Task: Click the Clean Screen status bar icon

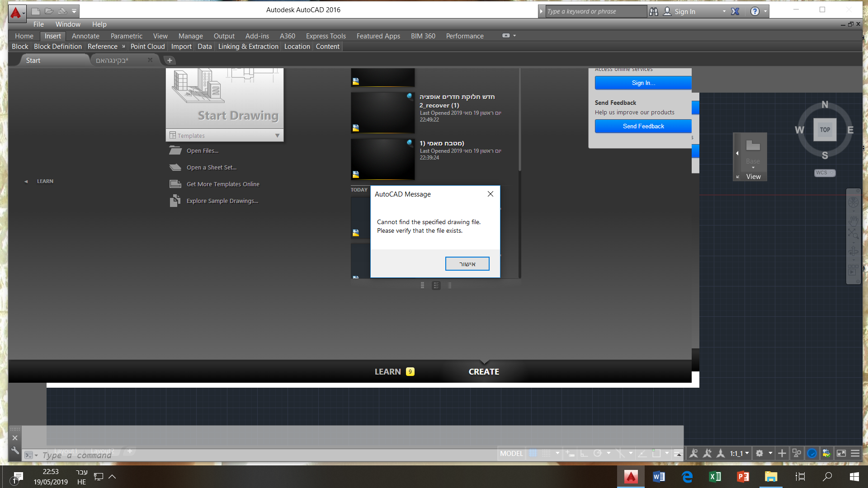Action: click(x=841, y=453)
